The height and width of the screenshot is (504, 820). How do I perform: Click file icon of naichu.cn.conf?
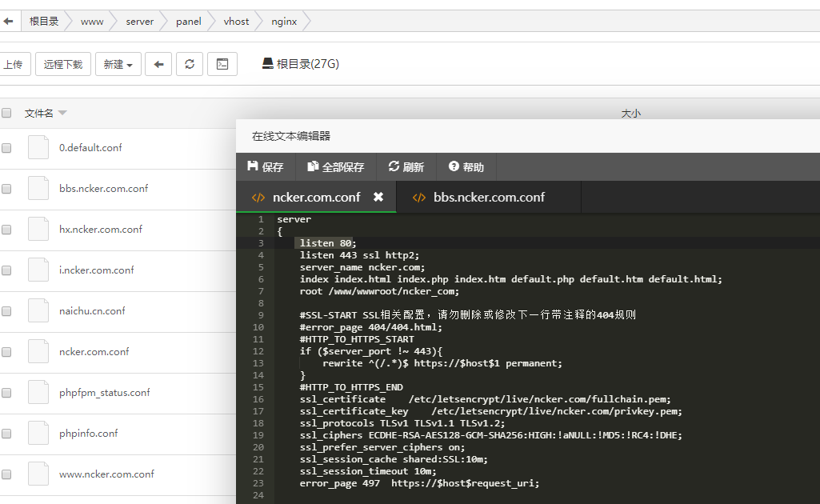[x=38, y=310]
